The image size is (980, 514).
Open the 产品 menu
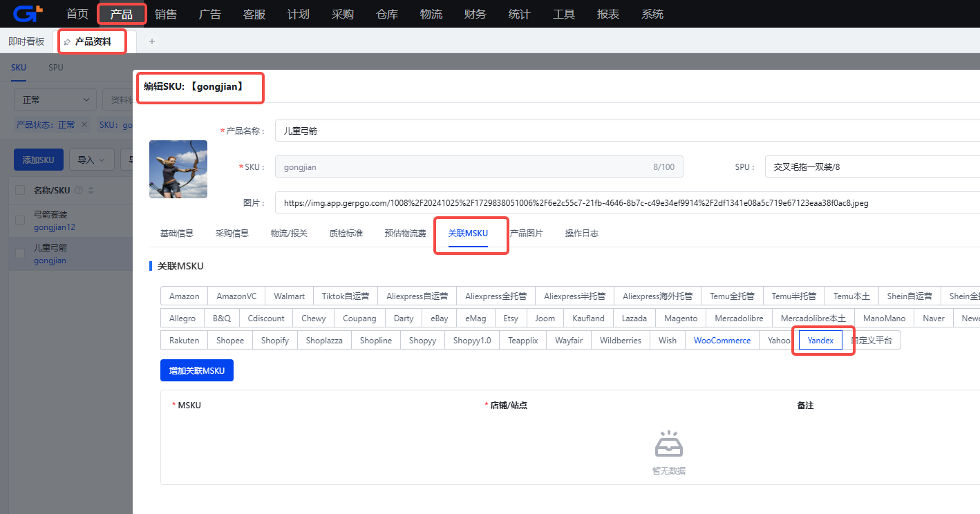coord(122,14)
